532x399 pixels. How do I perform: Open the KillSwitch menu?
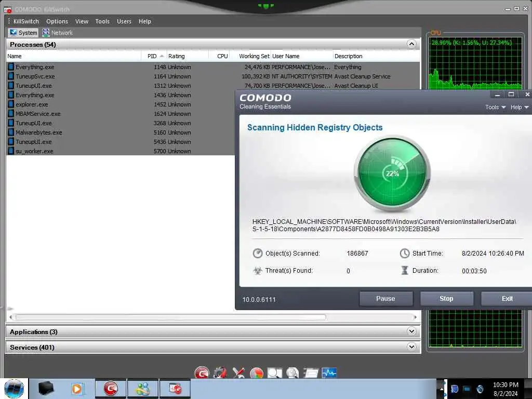[x=26, y=21]
